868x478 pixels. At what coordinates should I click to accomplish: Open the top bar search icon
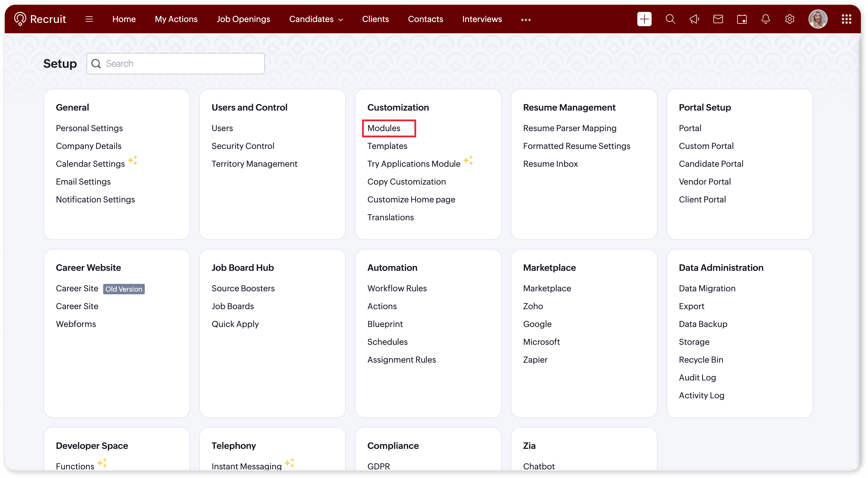coord(670,19)
